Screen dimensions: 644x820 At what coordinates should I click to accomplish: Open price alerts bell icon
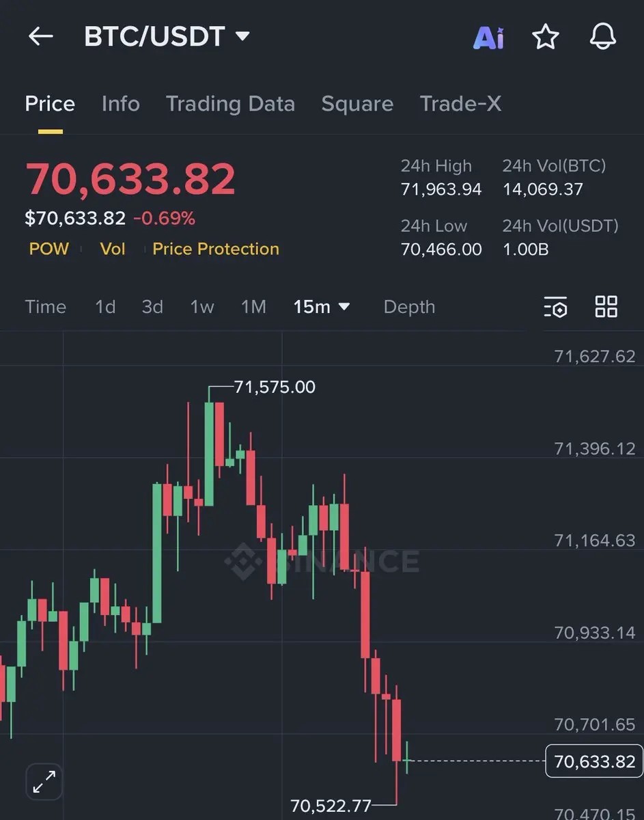coord(603,37)
